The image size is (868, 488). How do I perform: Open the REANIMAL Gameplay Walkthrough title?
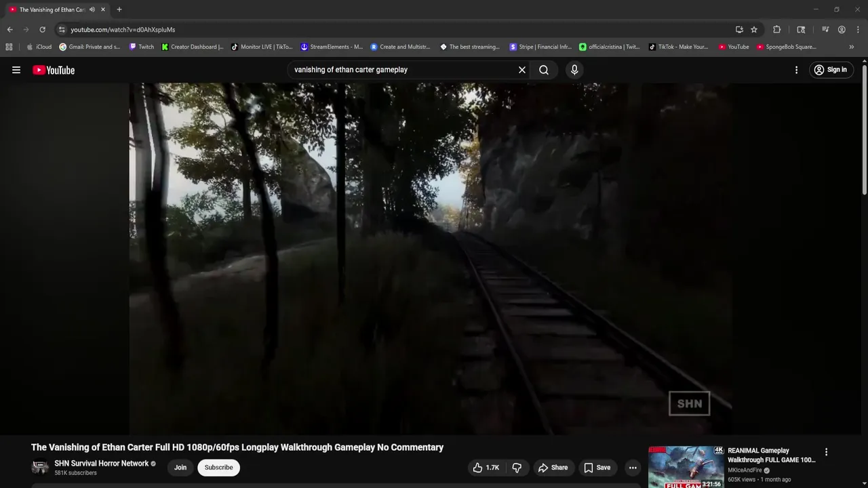pos(772,455)
